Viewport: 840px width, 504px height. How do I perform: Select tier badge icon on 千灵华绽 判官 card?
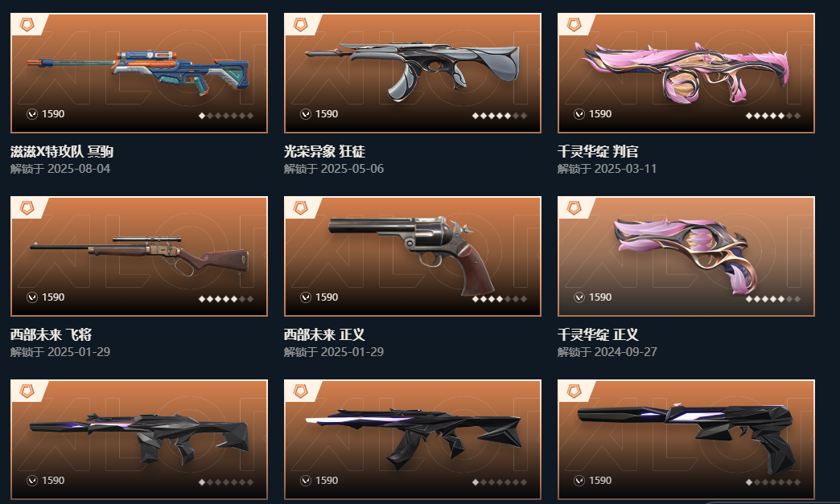[574, 25]
